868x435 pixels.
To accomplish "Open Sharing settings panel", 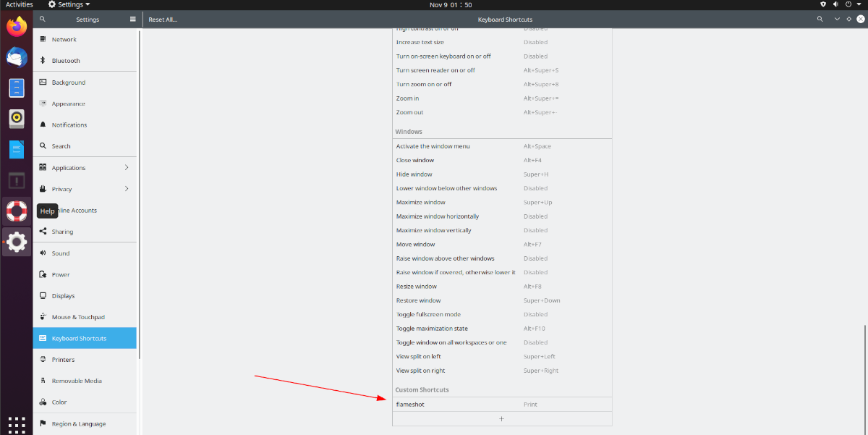I will (x=85, y=232).
